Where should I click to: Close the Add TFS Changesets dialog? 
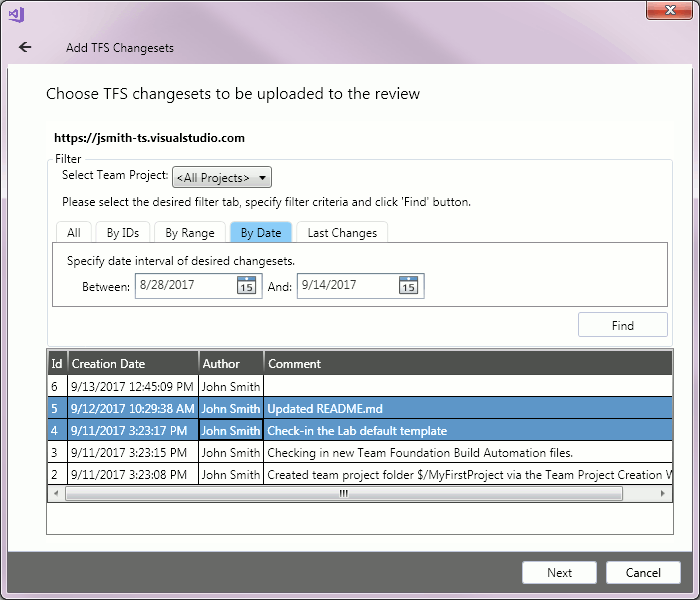tap(661, 11)
